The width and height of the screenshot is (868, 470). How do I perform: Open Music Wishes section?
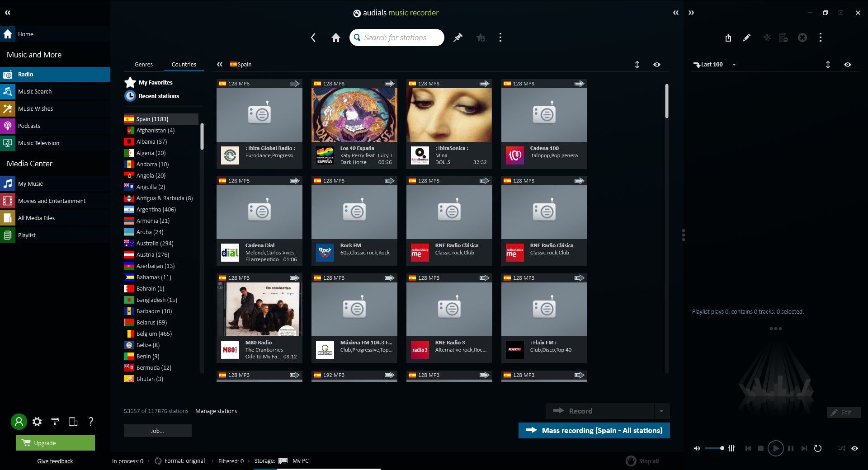coord(55,108)
